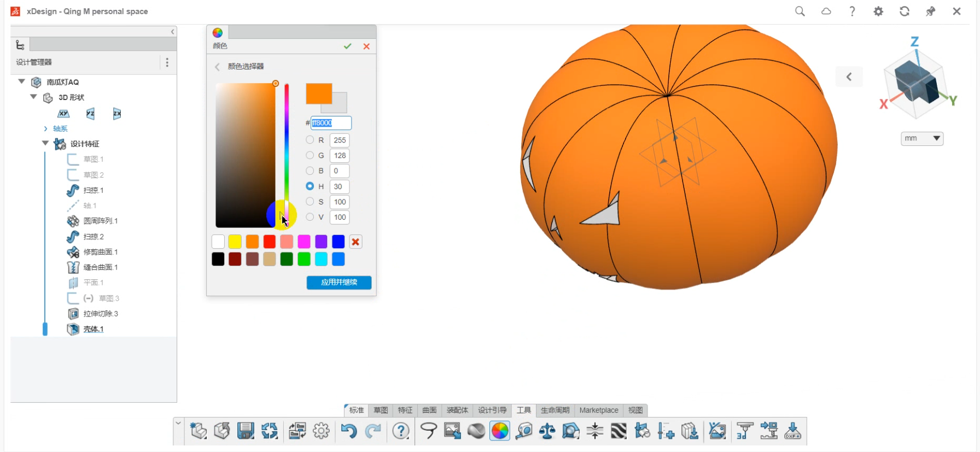The height and width of the screenshot is (452, 980).
Task: Expand the 轴系 node
Action: pyautogui.click(x=45, y=128)
